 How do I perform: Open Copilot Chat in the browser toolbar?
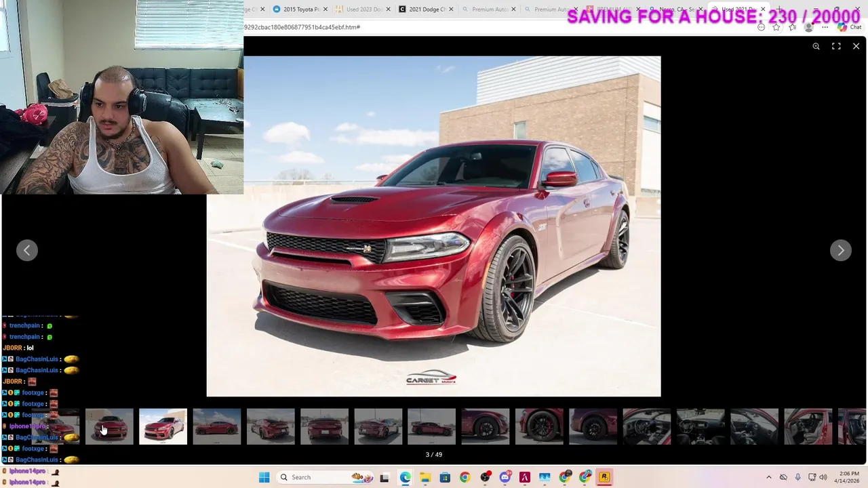[849, 27]
